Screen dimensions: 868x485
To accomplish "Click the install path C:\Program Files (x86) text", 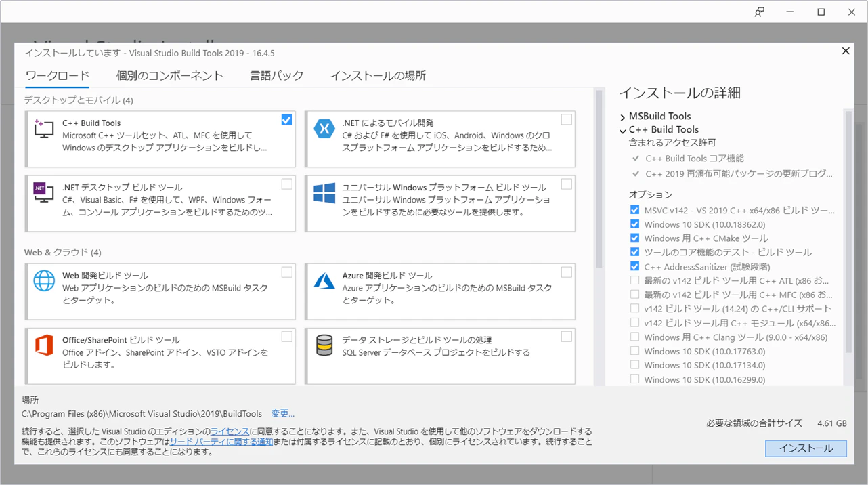I will point(142,413).
